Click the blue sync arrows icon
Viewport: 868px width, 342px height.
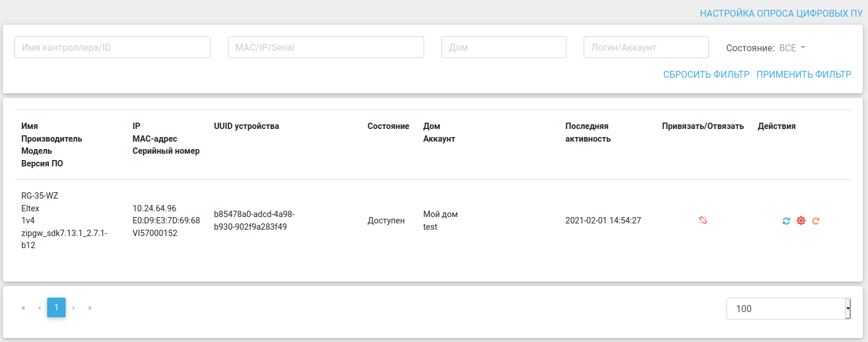(x=786, y=221)
